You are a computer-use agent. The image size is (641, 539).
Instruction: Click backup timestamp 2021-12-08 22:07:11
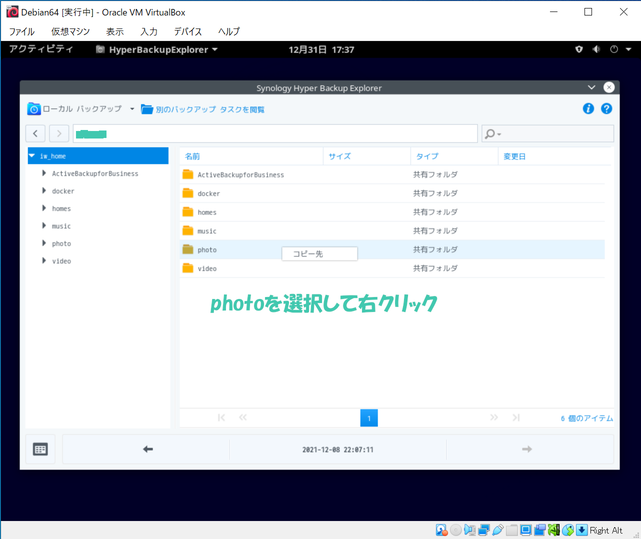click(338, 449)
